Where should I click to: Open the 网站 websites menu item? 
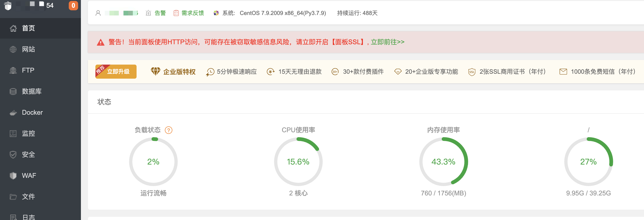tap(40, 49)
